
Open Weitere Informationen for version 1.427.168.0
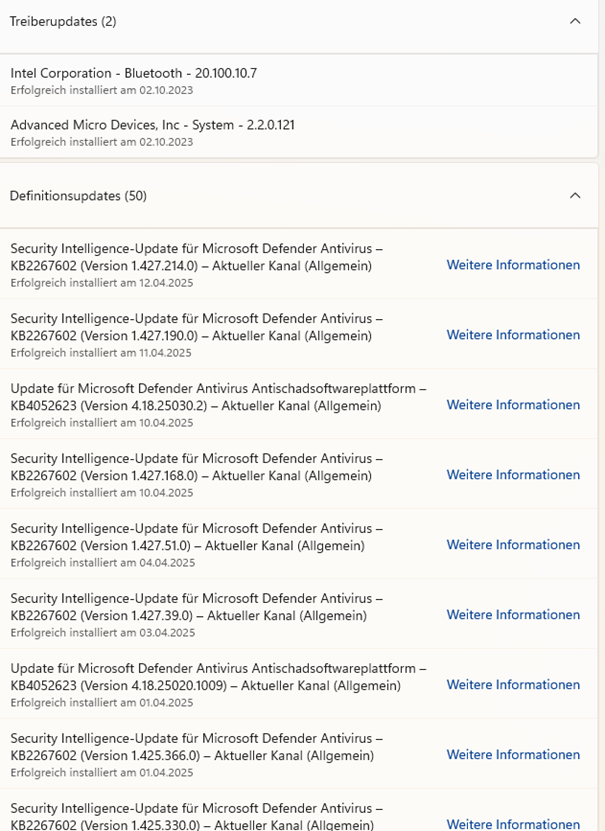coord(513,475)
